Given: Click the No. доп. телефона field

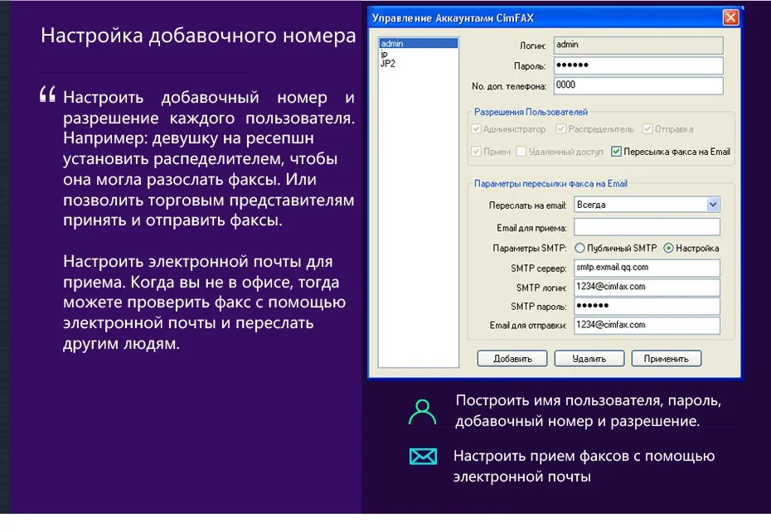Looking at the screenshot, I should pos(638,85).
